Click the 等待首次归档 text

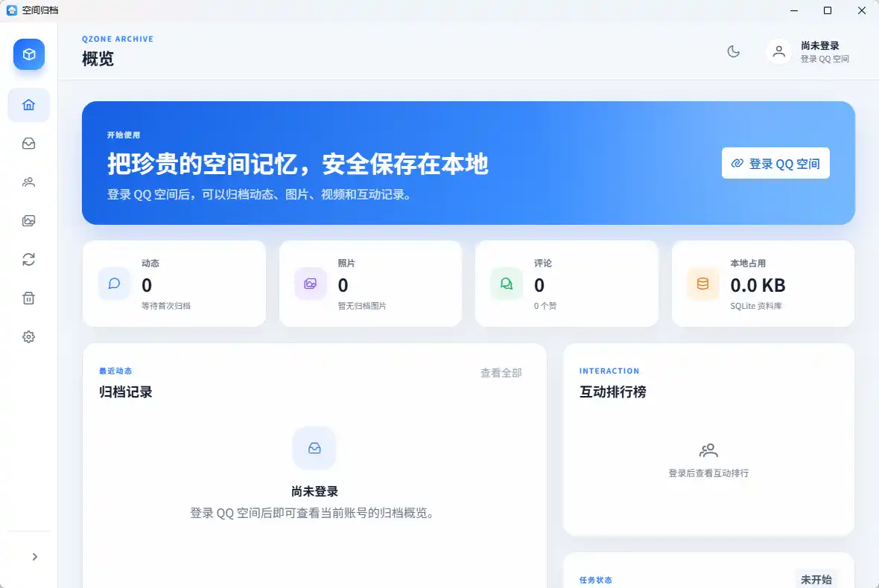pos(166,306)
